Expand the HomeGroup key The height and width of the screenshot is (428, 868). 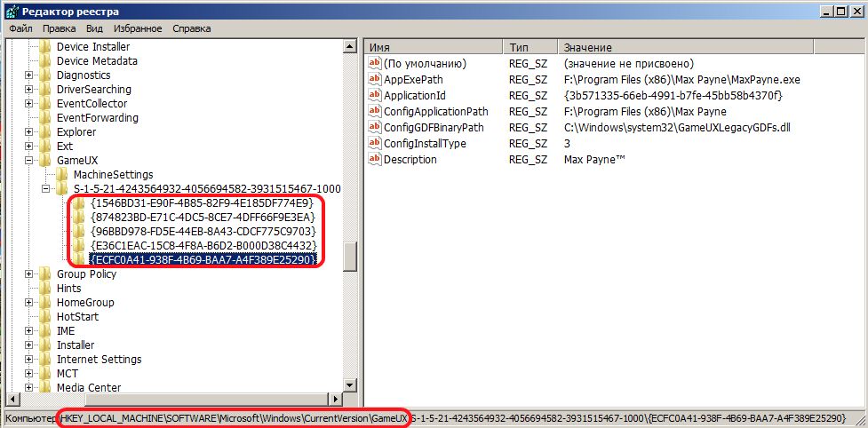coord(28,303)
